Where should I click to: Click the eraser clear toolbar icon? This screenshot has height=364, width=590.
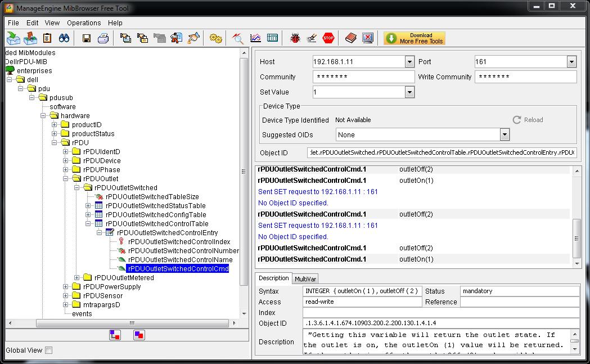tap(312, 38)
